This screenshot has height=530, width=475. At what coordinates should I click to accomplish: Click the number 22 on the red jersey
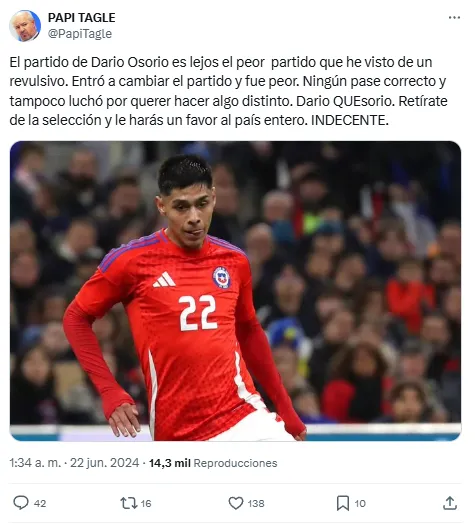pyautogui.click(x=197, y=313)
